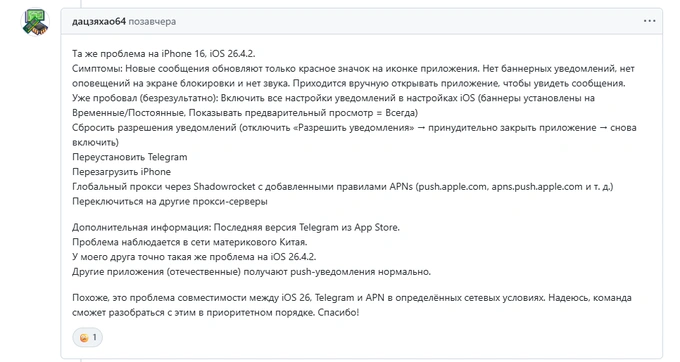Click the text 'Переустановить Telegram'
The height and width of the screenshot is (362, 680).
pyautogui.click(x=130, y=157)
